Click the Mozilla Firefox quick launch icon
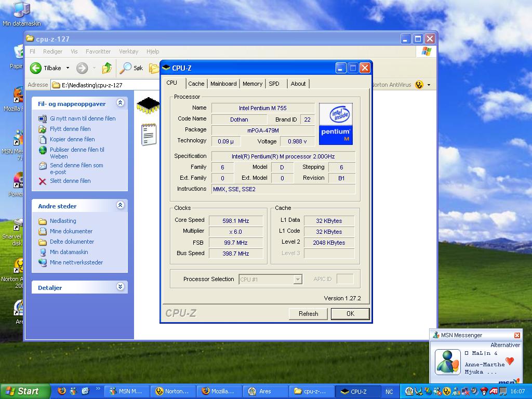The height and width of the screenshot is (399, 532). pyautogui.click(x=62, y=391)
